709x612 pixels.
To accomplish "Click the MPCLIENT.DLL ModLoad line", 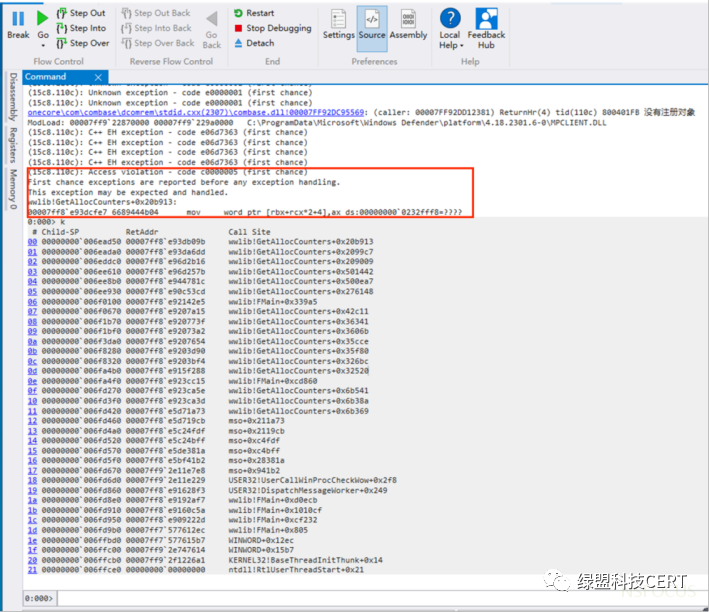I will 317,123.
